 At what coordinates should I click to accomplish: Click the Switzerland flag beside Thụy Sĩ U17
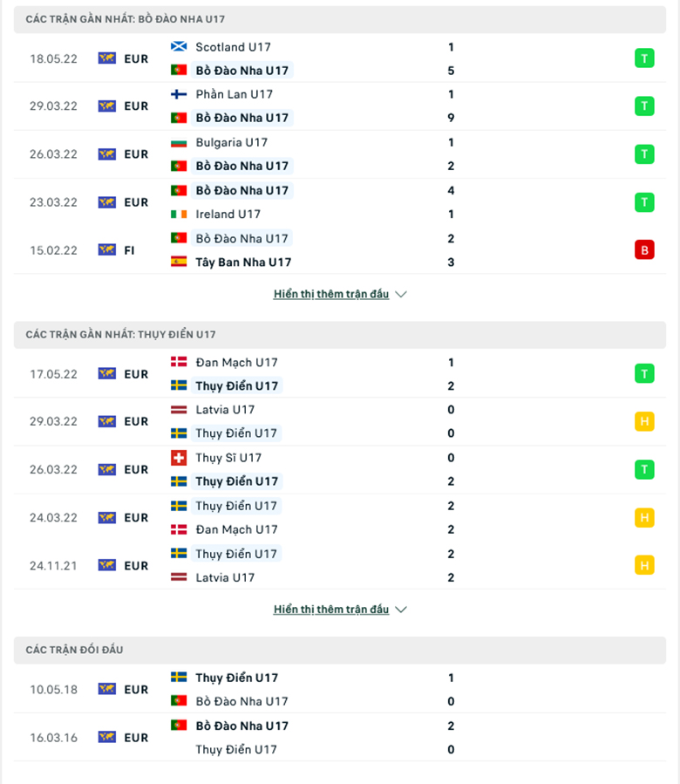click(x=179, y=458)
